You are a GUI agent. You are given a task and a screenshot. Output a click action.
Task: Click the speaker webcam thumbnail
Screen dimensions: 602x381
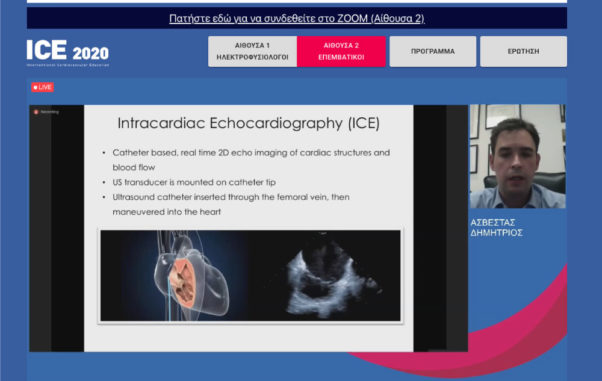(x=518, y=156)
